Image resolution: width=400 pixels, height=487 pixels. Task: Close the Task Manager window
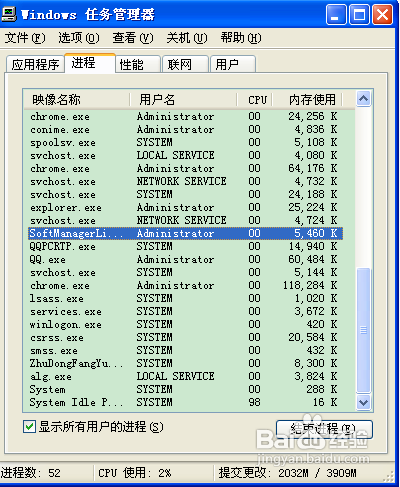382,15
